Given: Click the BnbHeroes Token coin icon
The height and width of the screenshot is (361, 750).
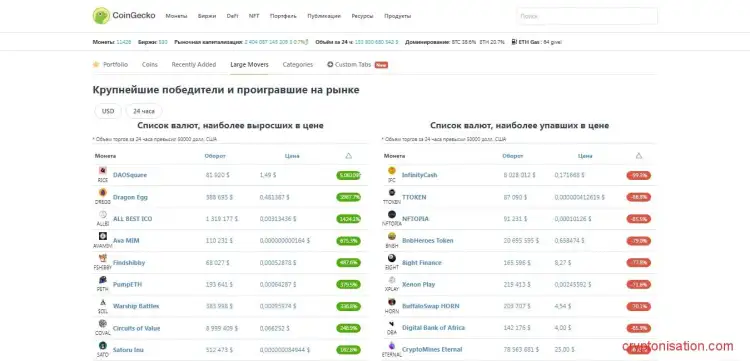Looking at the screenshot, I should pyautogui.click(x=392, y=236).
